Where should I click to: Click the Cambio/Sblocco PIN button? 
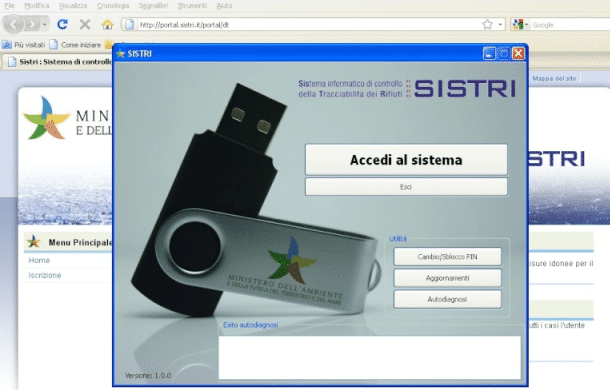pyautogui.click(x=447, y=257)
